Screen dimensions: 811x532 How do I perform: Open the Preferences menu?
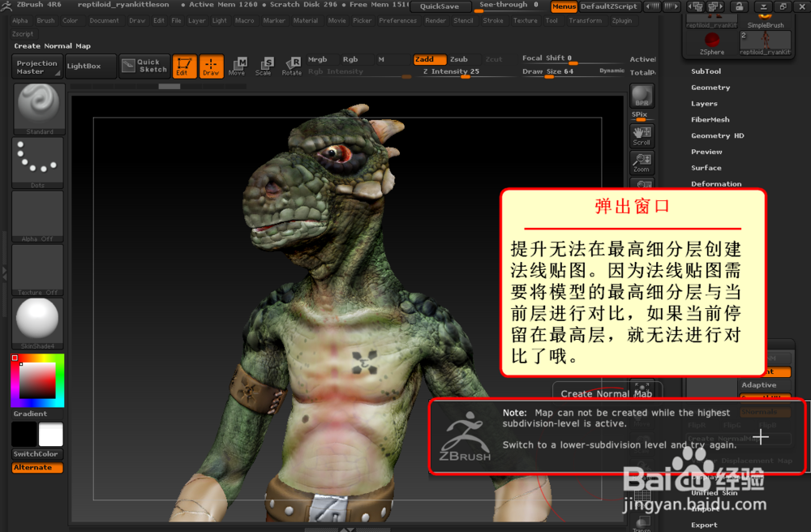point(397,21)
